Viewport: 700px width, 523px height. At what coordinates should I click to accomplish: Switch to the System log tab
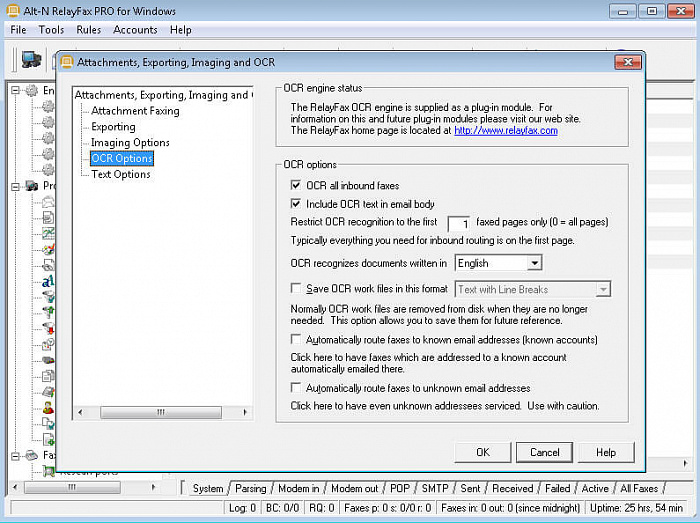208,489
